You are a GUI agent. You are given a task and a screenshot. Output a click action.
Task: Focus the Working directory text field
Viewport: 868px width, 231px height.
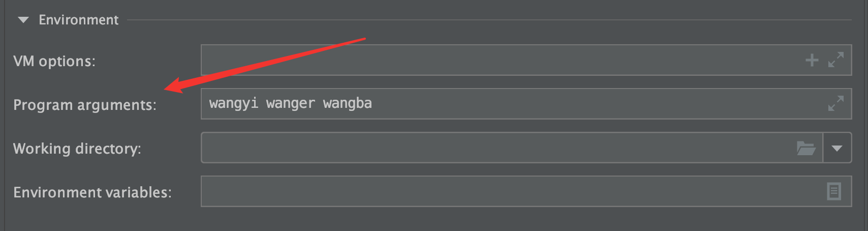(498, 148)
